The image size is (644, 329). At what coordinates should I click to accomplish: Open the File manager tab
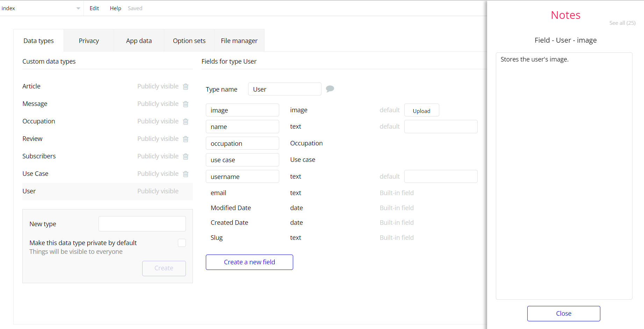(239, 41)
